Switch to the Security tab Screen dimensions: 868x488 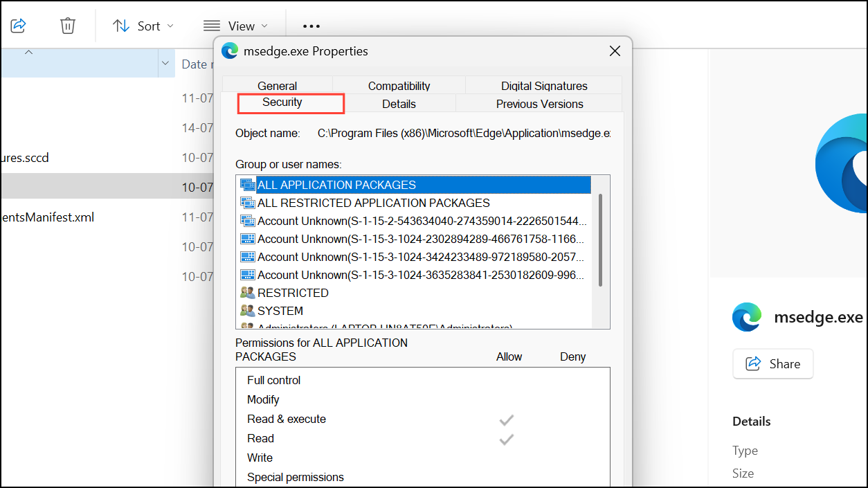click(282, 102)
